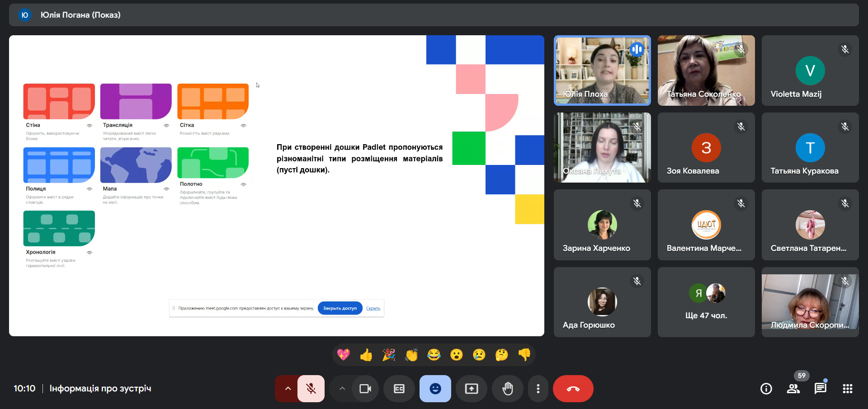
Task: Click the speaking indicator on Юлія Плоха
Action: 637,49
